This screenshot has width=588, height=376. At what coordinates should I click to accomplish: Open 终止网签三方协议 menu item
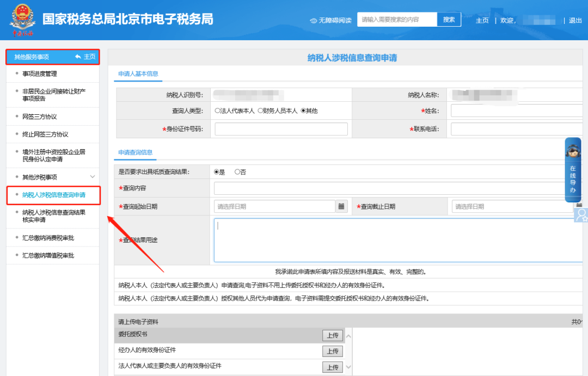pyautogui.click(x=45, y=134)
